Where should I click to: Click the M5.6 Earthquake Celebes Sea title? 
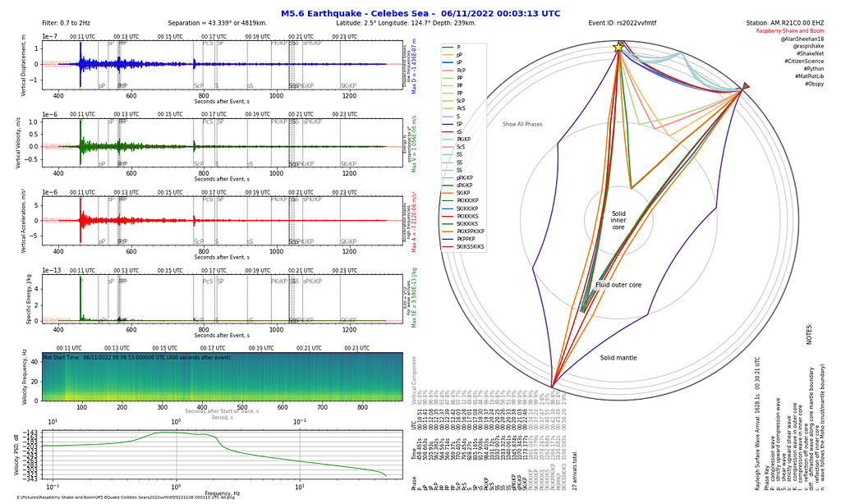pos(420,13)
